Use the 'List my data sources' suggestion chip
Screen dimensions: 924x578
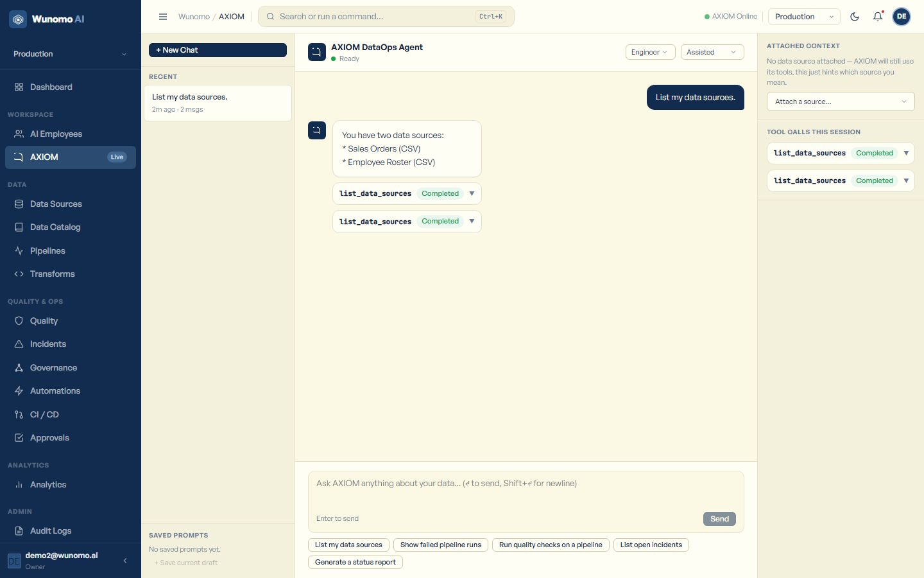348,545
